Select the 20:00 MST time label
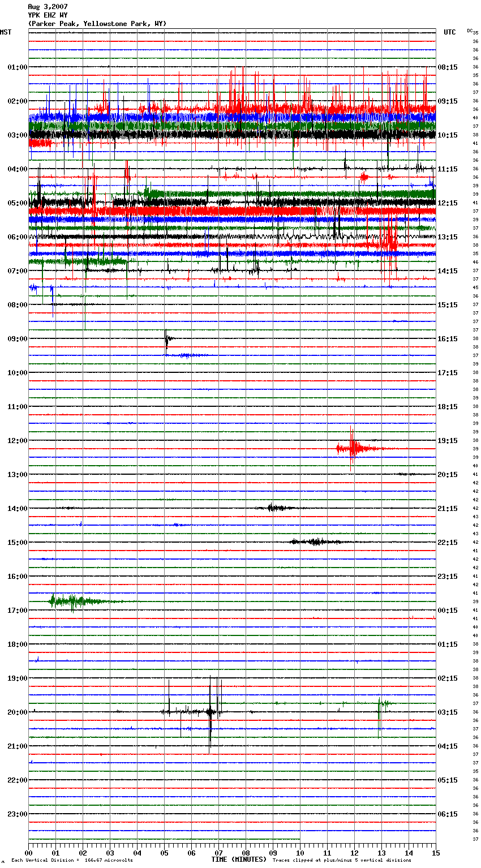The image size is (481, 868). [18, 712]
